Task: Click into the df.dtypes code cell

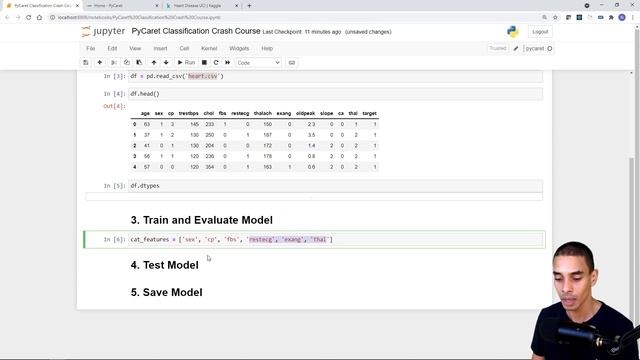Action: 336,186
